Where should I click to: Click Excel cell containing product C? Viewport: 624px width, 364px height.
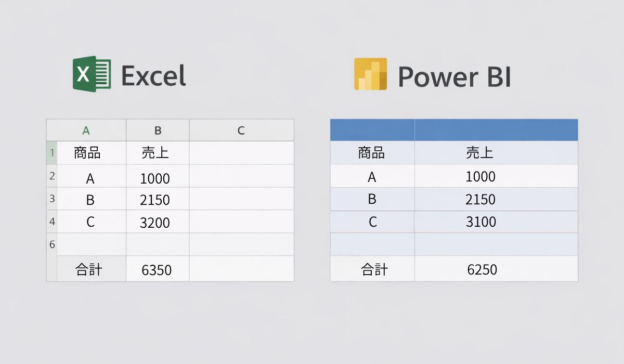point(92,222)
